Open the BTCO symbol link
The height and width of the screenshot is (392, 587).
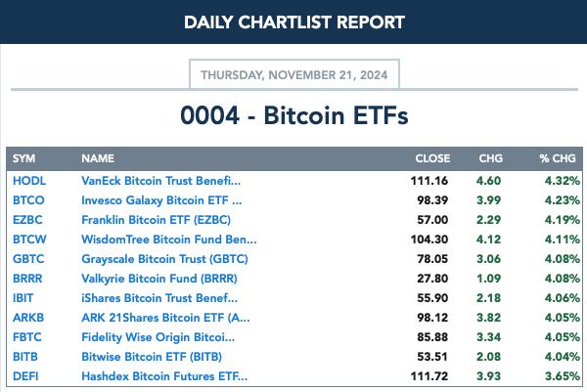tap(28, 200)
